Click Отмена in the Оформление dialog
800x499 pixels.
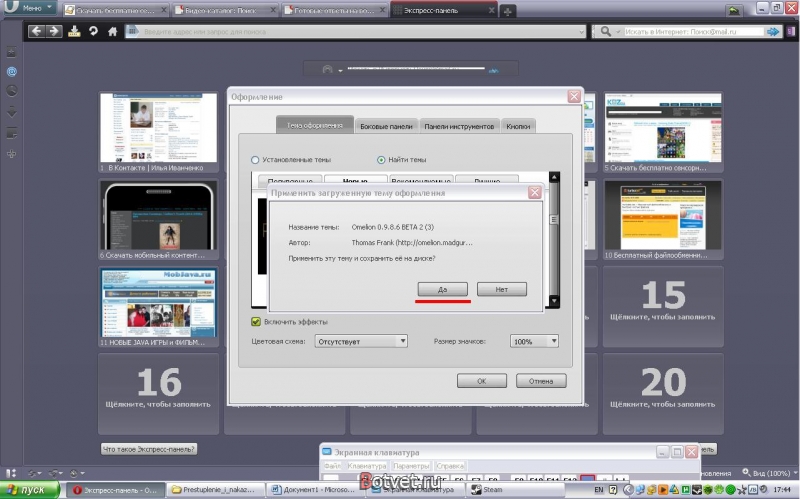541,381
